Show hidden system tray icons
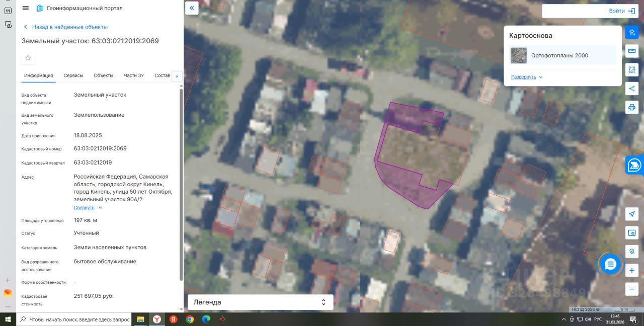This screenshot has width=644, height=326. 564,319
